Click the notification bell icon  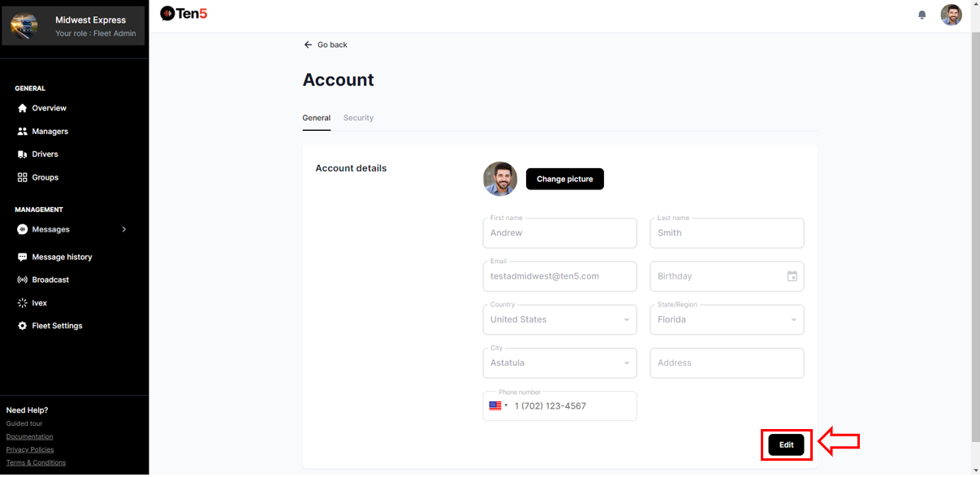pos(922,15)
